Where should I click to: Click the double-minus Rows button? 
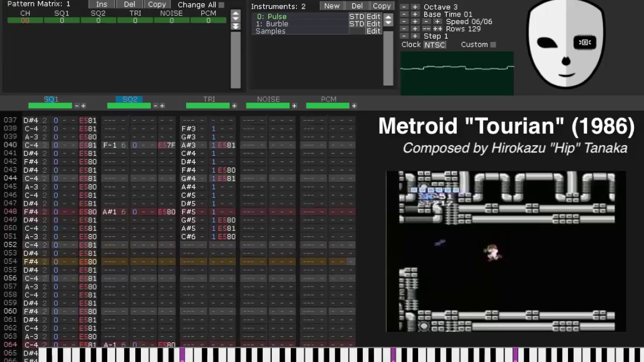426,29
